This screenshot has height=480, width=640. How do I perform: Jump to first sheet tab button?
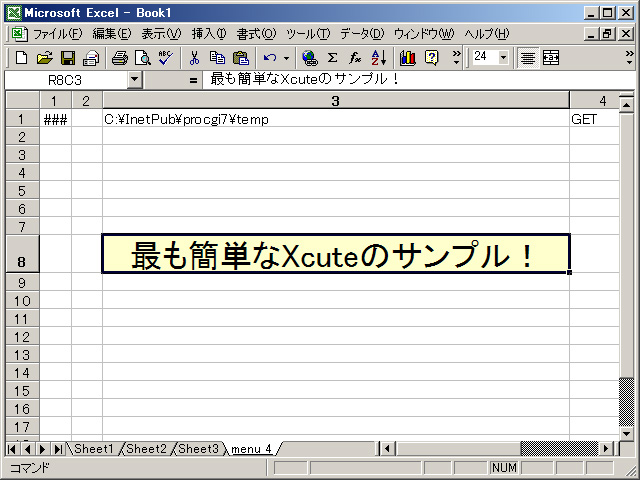(x=12, y=449)
